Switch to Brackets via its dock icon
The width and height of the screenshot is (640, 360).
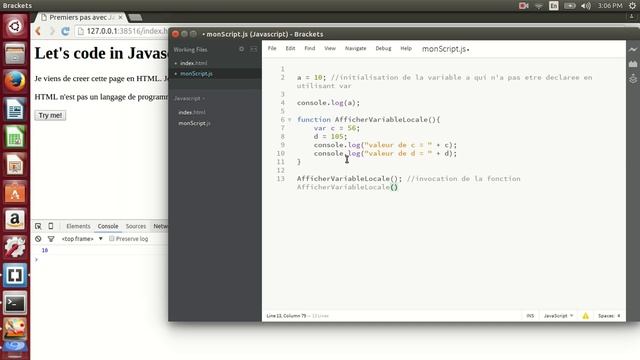[x=15, y=275]
